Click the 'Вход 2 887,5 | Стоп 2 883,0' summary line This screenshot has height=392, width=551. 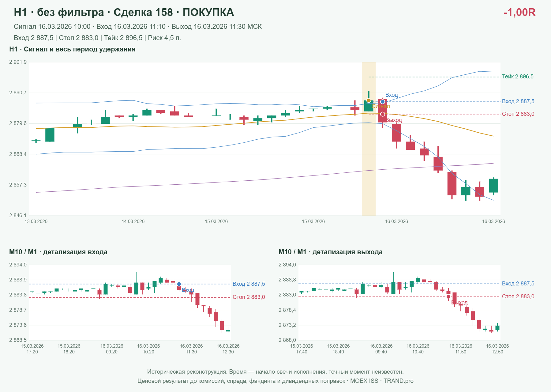coord(97,38)
